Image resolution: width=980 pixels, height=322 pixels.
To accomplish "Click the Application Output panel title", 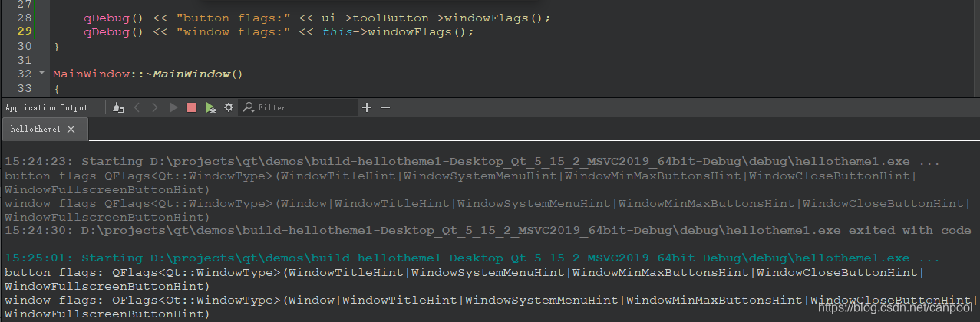I will (x=47, y=108).
